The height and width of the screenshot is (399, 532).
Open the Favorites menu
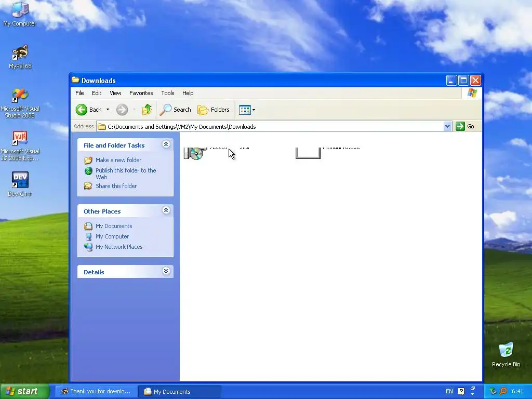tap(141, 93)
